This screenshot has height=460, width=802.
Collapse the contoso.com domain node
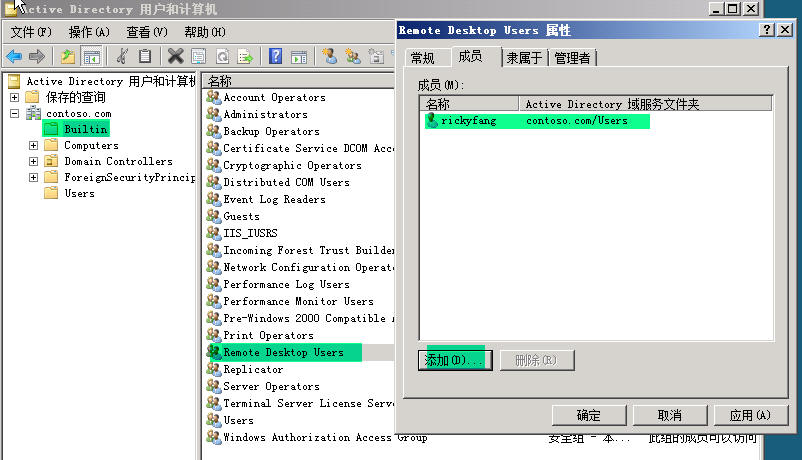pyautogui.click(x=14, y=113)
